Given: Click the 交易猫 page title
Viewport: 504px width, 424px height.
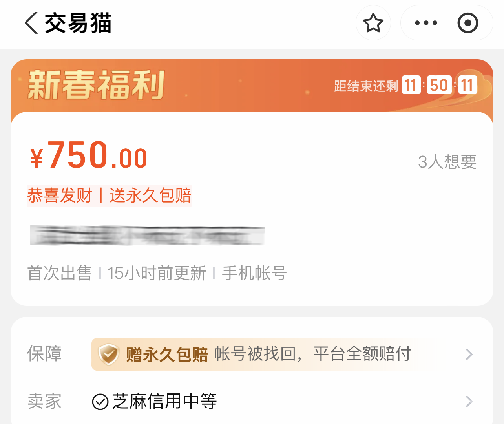Looking at the screenshot, I should click(x=78, y=23).
